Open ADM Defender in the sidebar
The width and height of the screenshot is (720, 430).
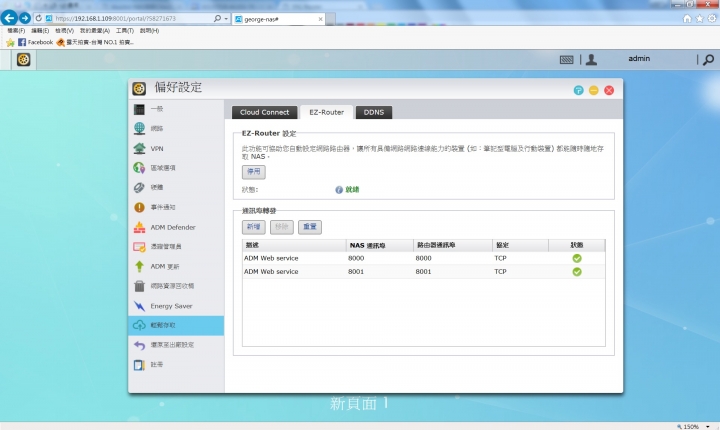pyautogui.click(x=176, y=227)
